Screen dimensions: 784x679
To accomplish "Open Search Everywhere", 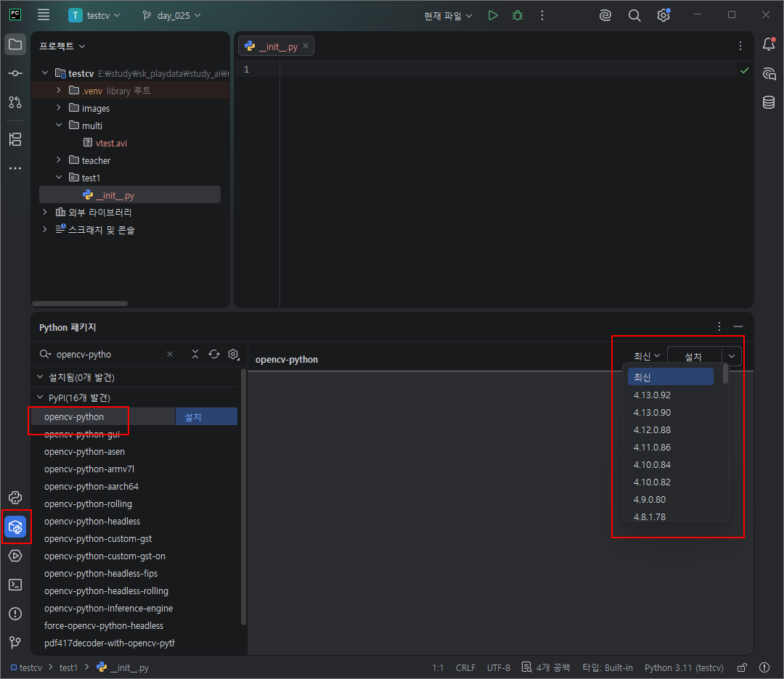I will pyautogui.click(x=634, y=15).
